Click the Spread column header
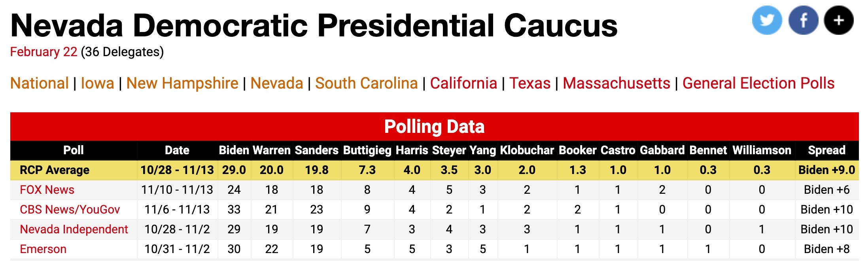 click(826, 150)
